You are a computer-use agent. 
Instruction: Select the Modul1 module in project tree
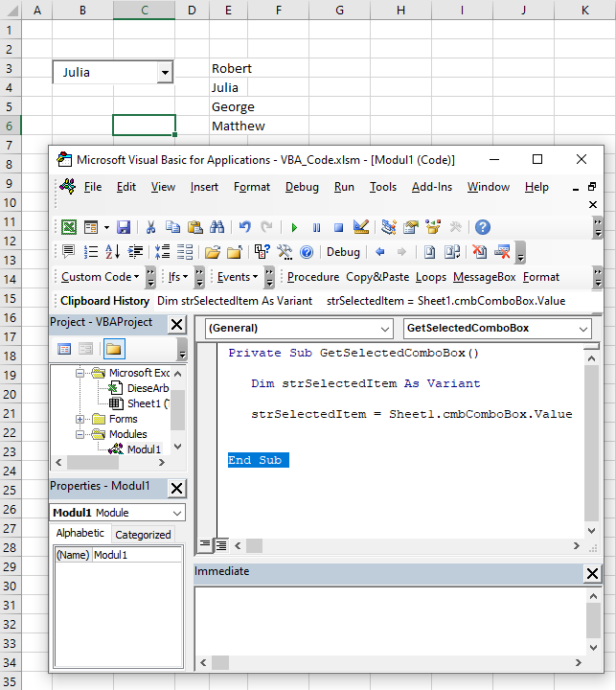point(144,448)
